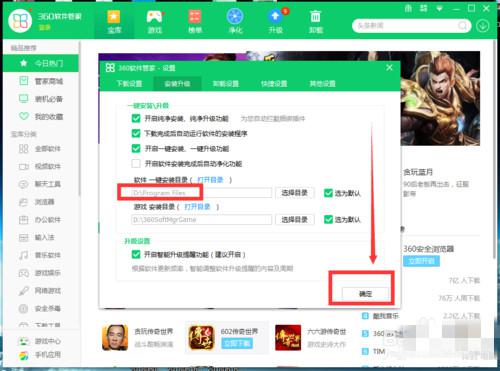The width and height of the screenshot is (500, 371).
Task: Toggle 设为默认 checkbox for game directory
Action: pos(328,219)
